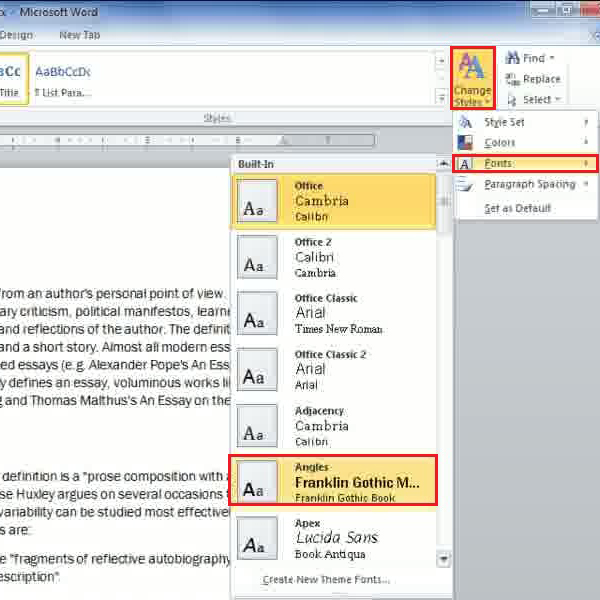This screenshot has width=600, height=600.
Task: Click the Paragraph Spacing icon
Action: [465, 184]
